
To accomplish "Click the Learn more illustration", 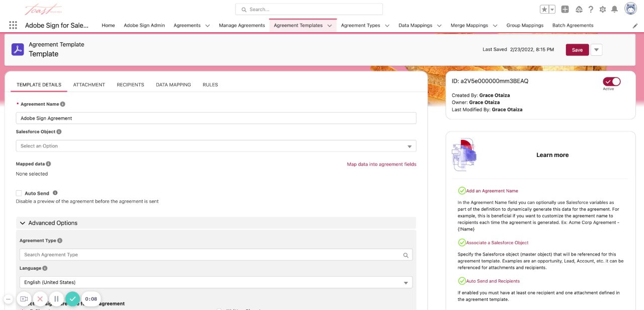I will 464,155.
